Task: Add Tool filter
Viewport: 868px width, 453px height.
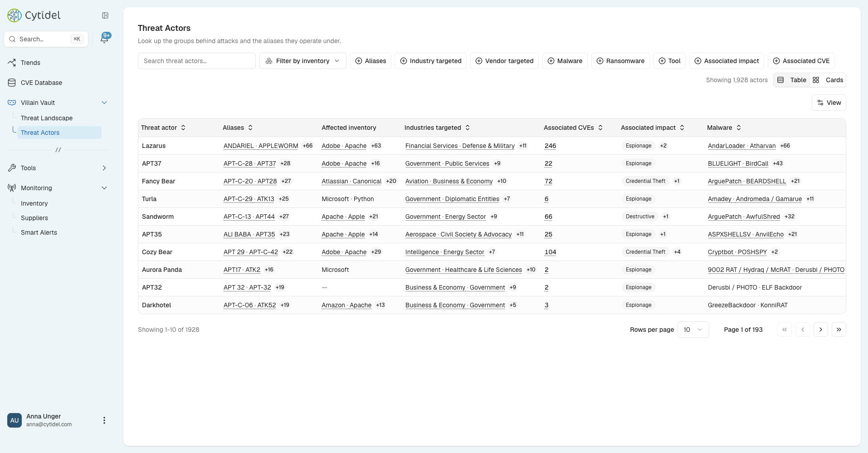Action: (x=669, y=61)
